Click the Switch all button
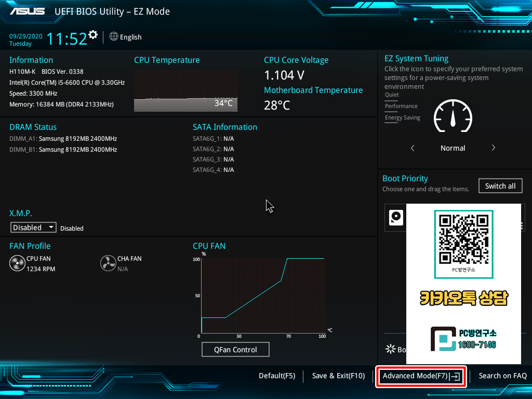 coord(500,186)
